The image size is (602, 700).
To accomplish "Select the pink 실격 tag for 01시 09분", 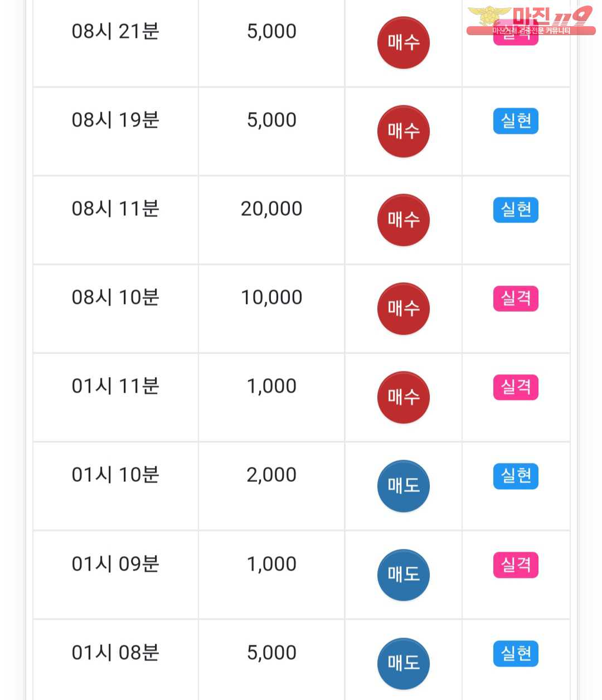I will click(x=516, y=564).
